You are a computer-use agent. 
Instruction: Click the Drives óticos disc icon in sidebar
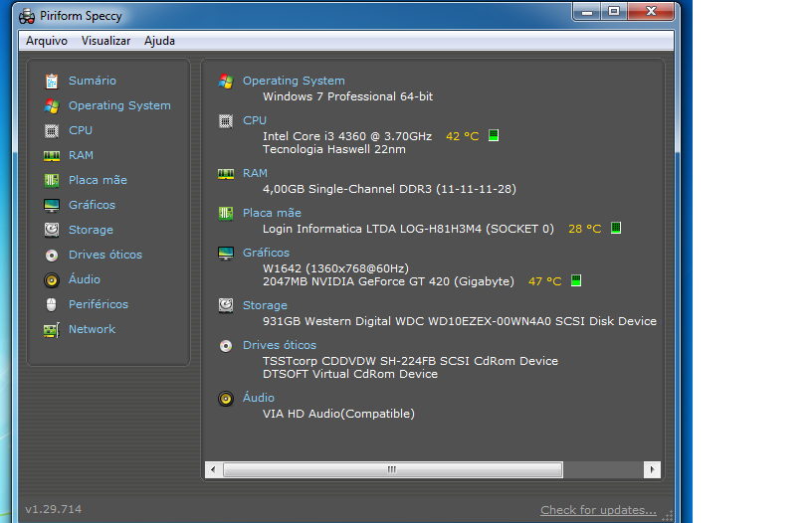coord(52,255)
